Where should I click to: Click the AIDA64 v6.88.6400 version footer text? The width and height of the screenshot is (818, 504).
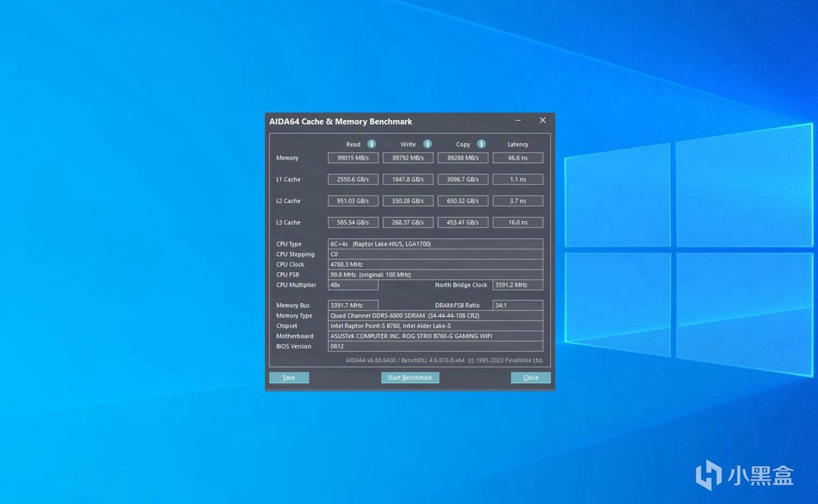tap(444, 361)
